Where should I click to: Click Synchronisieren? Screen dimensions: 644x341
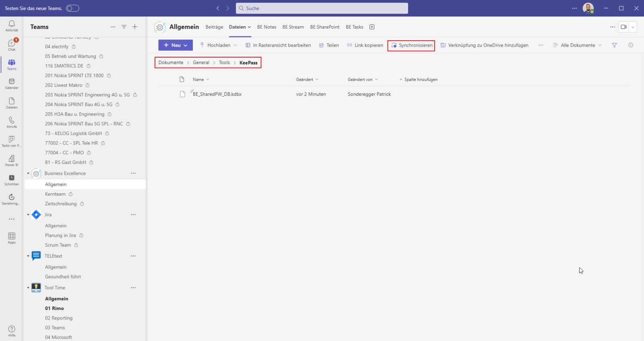pos(412,45)
